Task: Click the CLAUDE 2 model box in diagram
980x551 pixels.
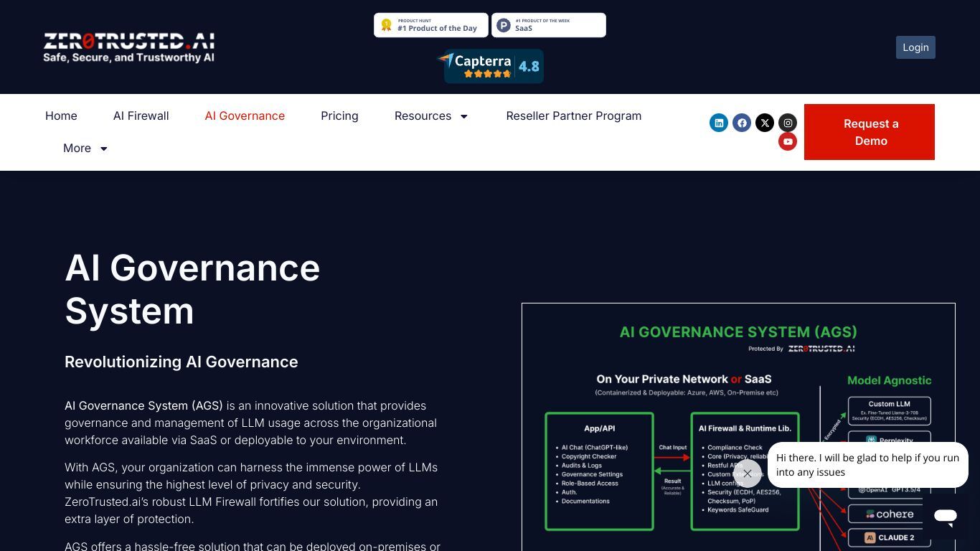Action: click(890, 537)
